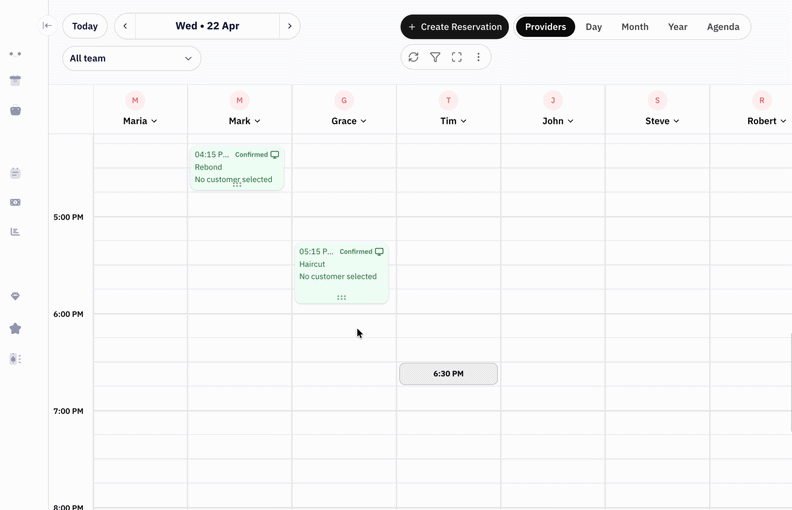The height and width of the screenshot is (510, 792).
Task: Click the Confirmed status on Rebond reservation
Action: pyautogui.click(x=251, y=155)
